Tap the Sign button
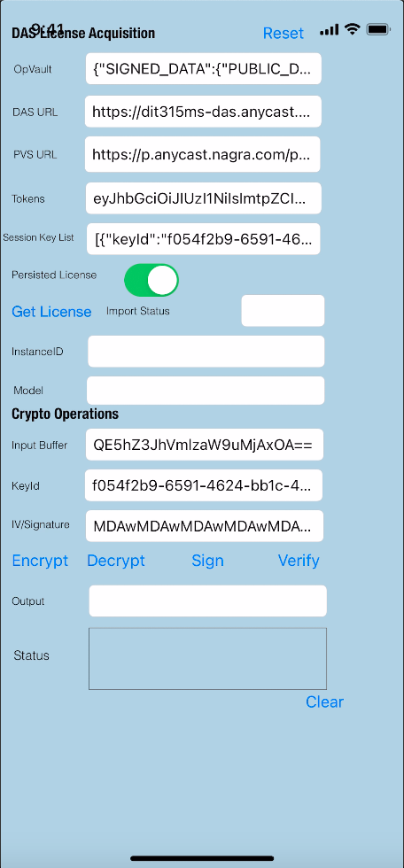Image resolution: width=404 pixels, height=868 pixels. (x=207, y=560)
